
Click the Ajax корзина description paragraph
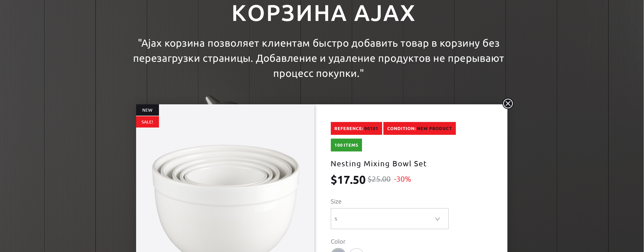coord(319,58)
